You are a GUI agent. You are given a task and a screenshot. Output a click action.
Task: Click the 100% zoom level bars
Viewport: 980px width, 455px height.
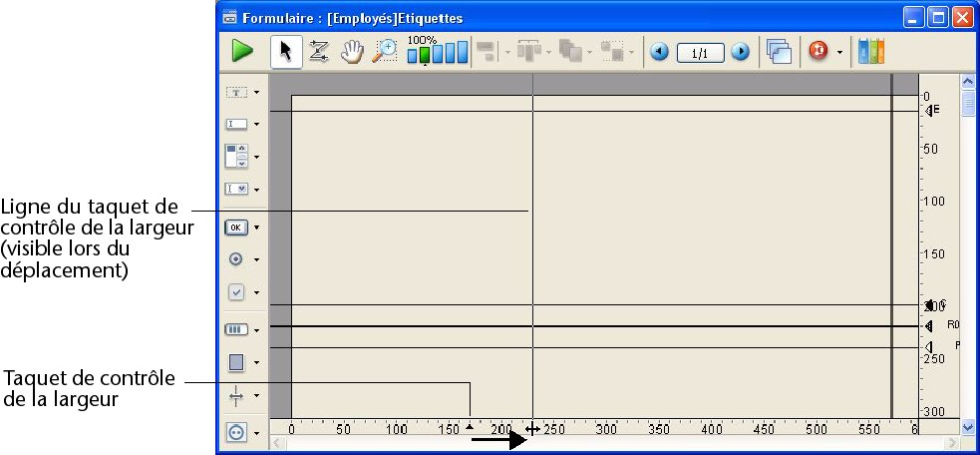(438, 53)
